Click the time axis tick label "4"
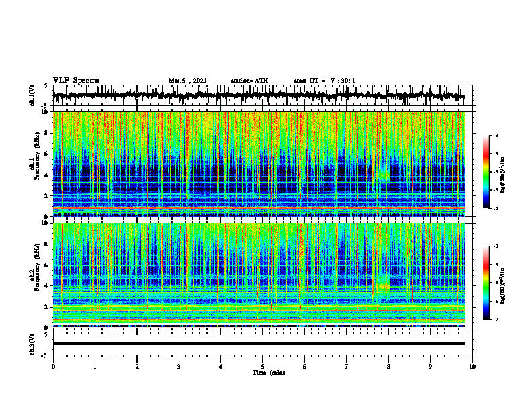 221,367
